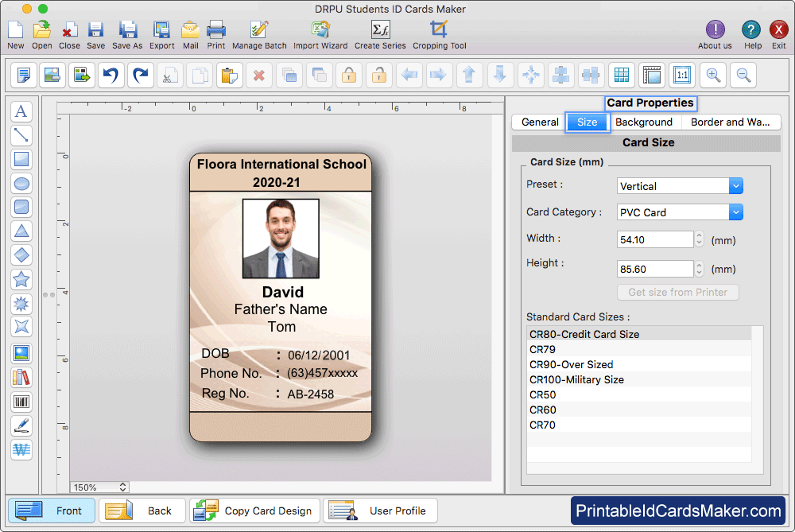Select the Cropping Tool

coord(439,34)
